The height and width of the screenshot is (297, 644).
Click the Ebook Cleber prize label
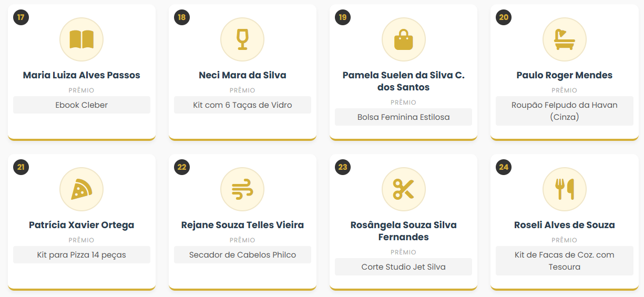(x=81, y=105)
